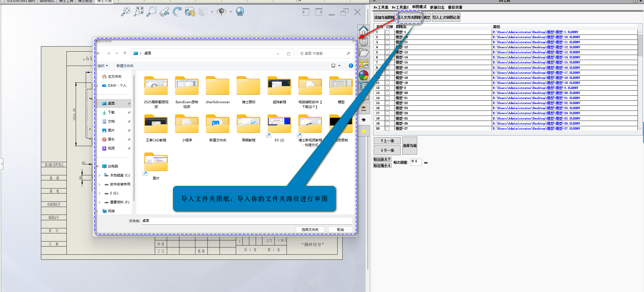Click the 每次调整 value input field
644x292 pixels.
[416, 162]
